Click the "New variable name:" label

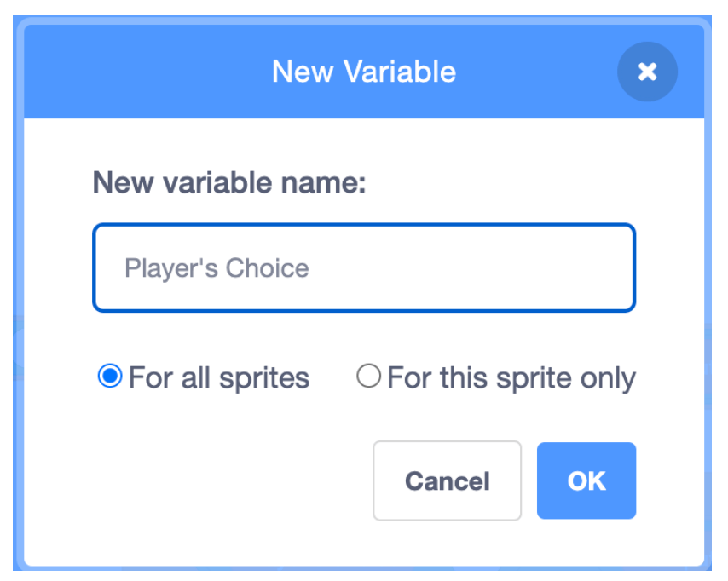pyautogui.click(x=228, y=182)
